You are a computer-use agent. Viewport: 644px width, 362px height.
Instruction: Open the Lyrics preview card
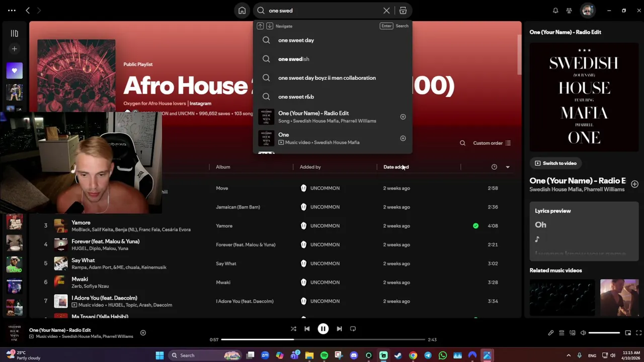pos(584,231)
